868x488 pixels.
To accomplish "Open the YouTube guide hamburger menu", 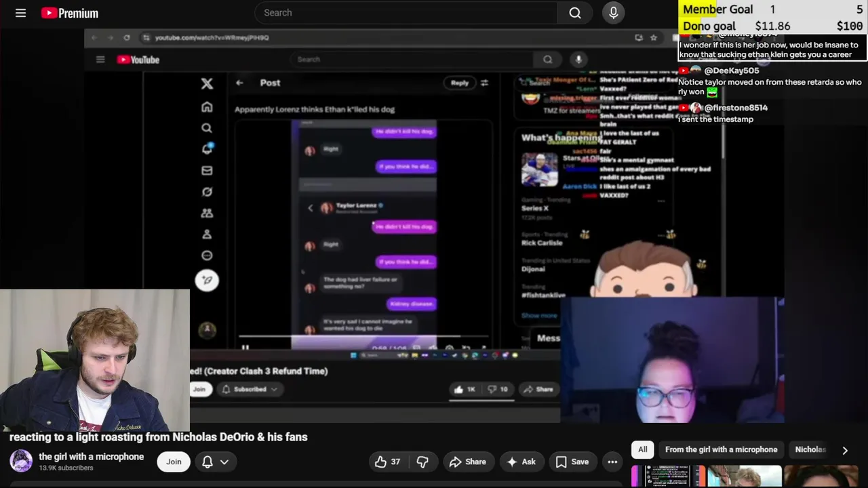I will 20,13.
